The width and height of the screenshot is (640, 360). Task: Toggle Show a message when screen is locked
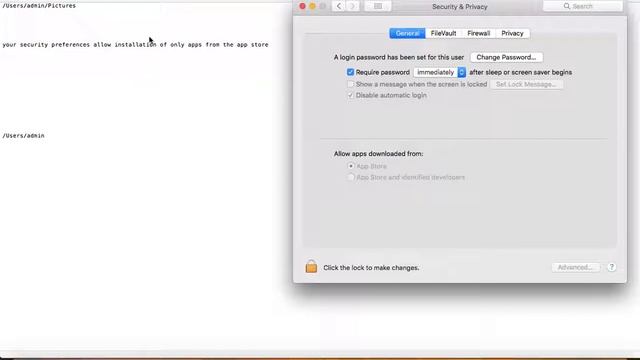click(350, 84)
